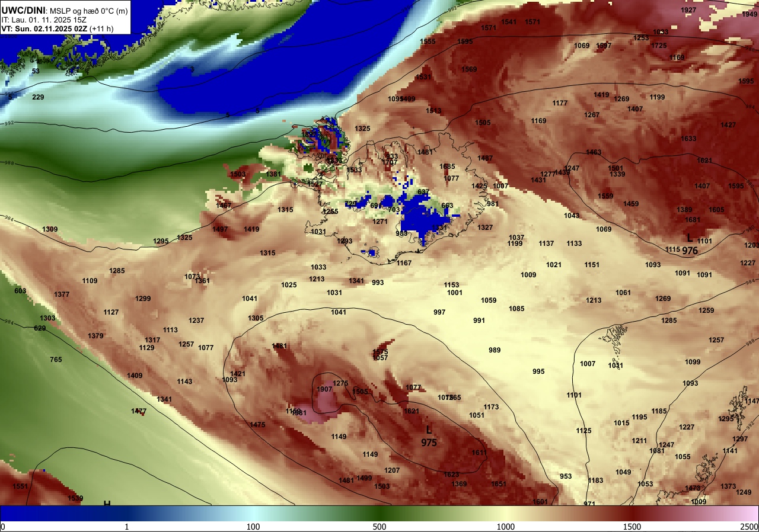
Task: Click the height value 1021
Action: 554,265
